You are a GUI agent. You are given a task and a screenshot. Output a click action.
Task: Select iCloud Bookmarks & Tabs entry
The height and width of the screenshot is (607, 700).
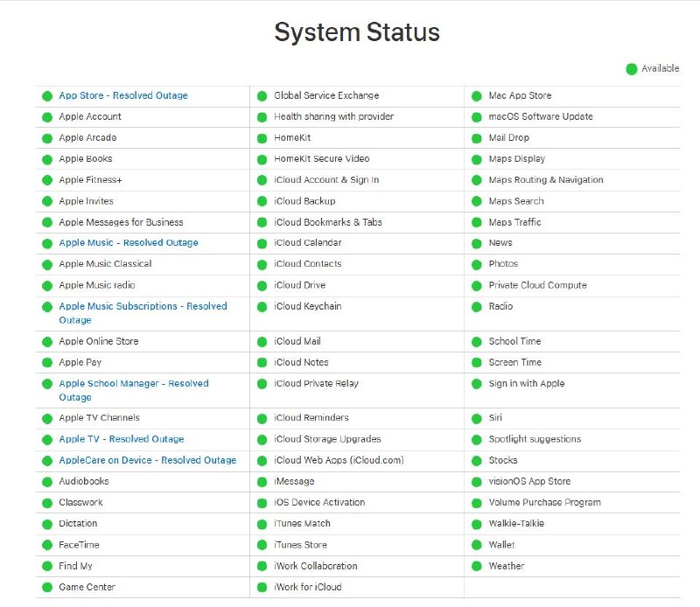point(328,222)
